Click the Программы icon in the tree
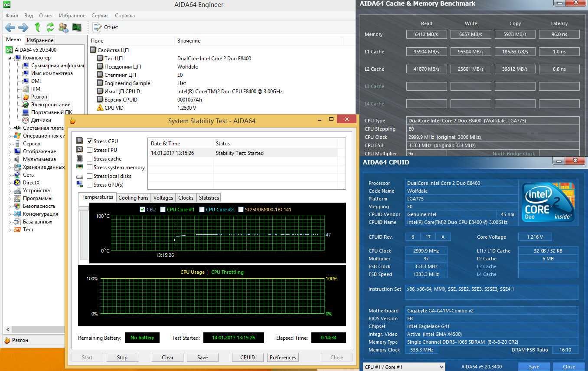 (17, 198)
